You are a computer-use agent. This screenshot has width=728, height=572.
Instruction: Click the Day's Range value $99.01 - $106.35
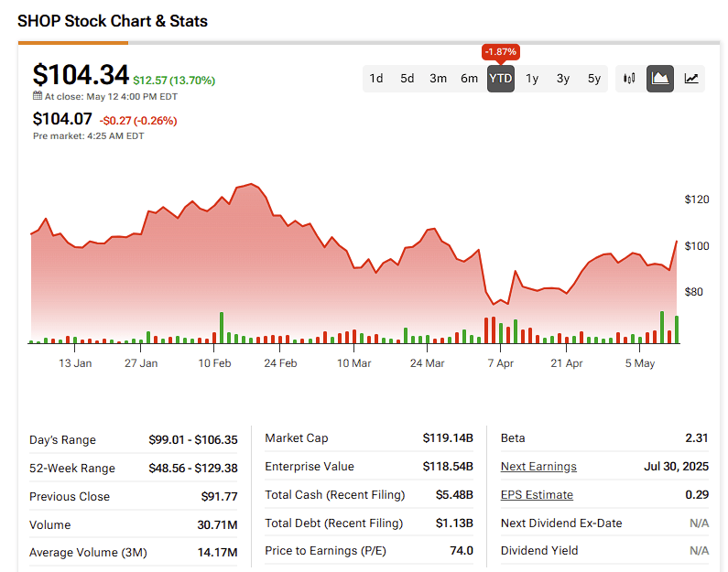tap(192, 439)
